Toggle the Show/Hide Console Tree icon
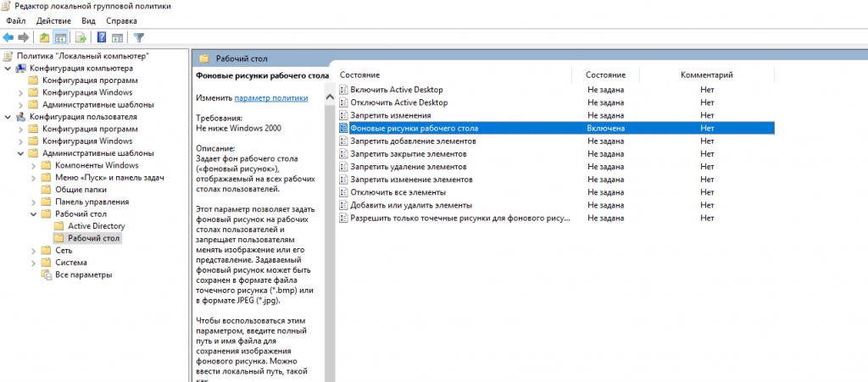This screenshot has width=868, height=382. click(x=61, y=37)
